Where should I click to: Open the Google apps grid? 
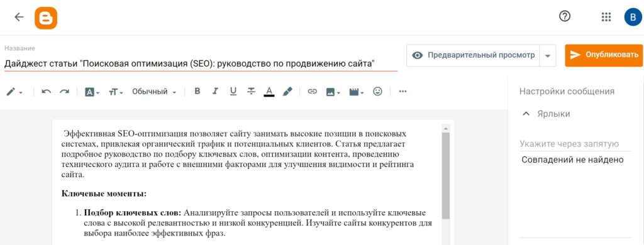click(606, 17)
